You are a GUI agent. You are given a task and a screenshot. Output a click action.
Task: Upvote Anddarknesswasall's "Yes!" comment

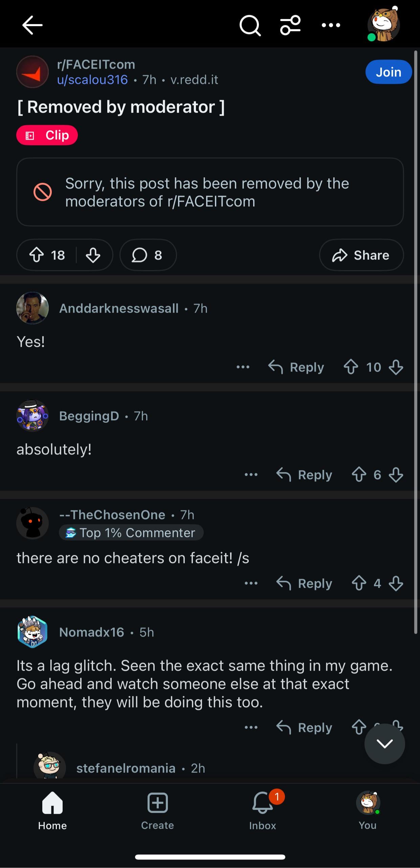click(x=351, y=367)
